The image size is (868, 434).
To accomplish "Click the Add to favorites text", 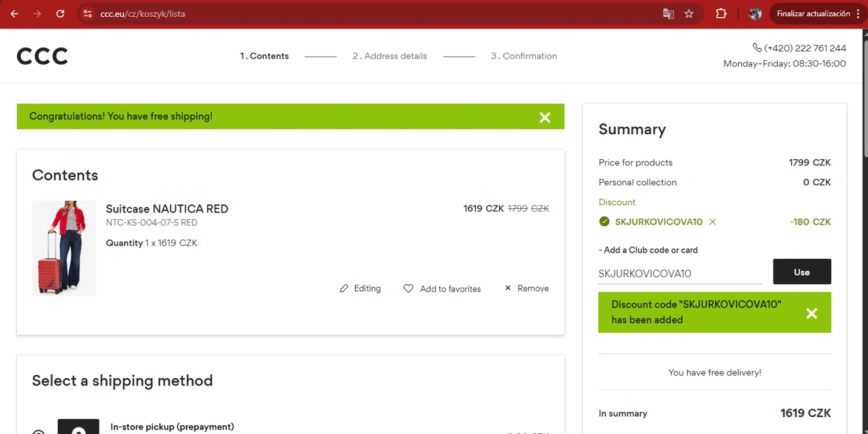I will click(x=450, y=289).
